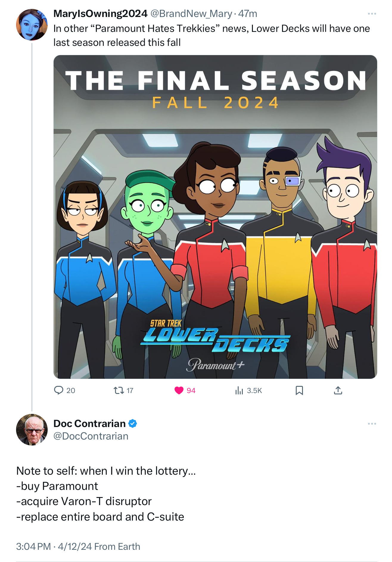
Task: Open the 3:04 PM 4/12/24 timestamp
Action: (x=54, y=547)
